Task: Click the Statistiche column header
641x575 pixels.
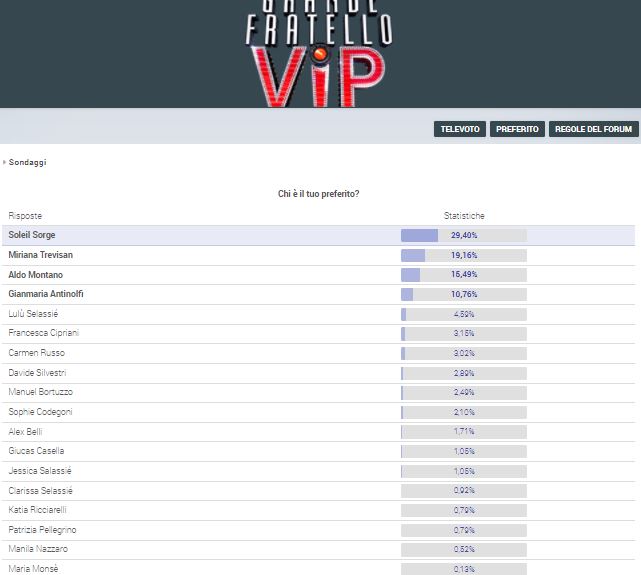Action: [464, 216]
